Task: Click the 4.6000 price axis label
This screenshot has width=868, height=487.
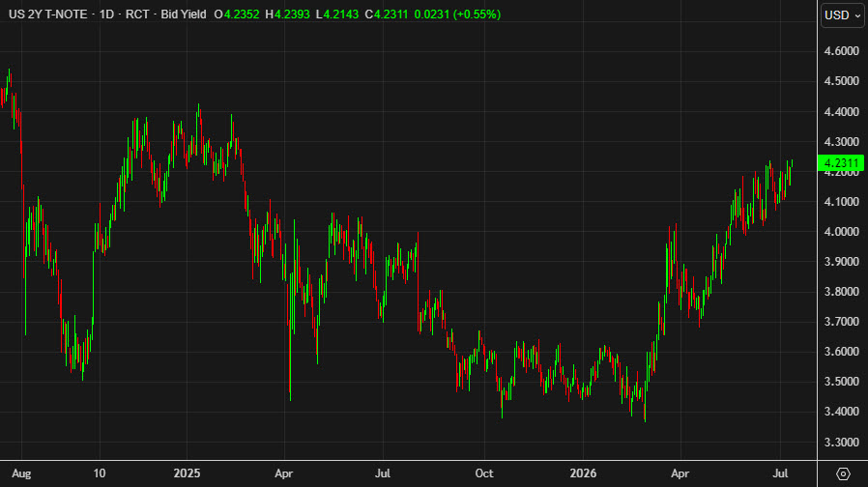Action: (842, 51)
